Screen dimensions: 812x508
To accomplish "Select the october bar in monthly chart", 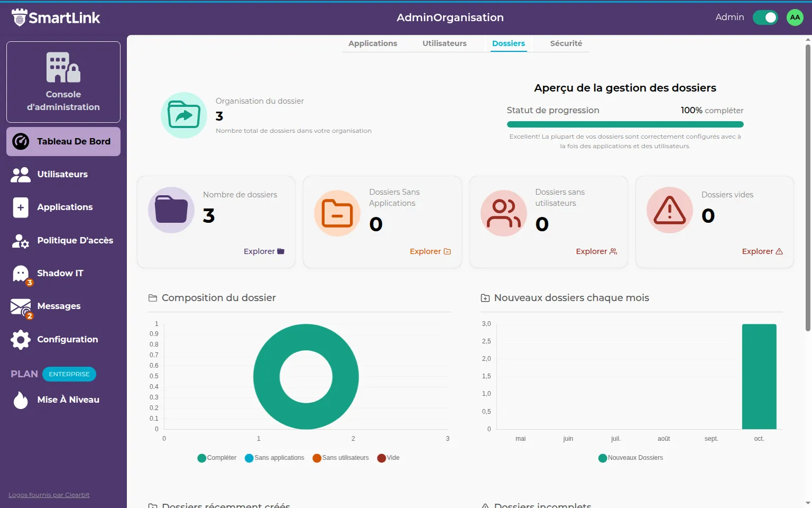I will tap(759, 376).
